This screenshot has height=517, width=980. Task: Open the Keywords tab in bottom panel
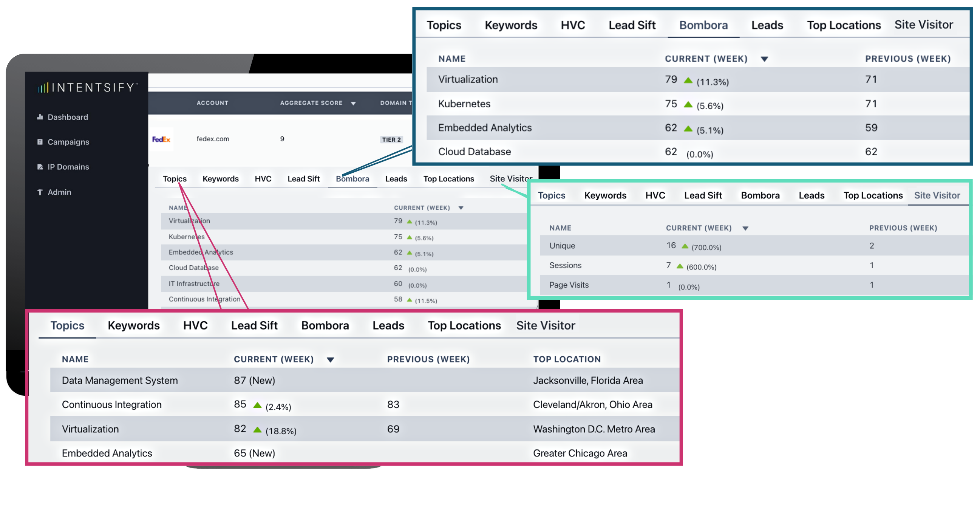tap(133, 325)
